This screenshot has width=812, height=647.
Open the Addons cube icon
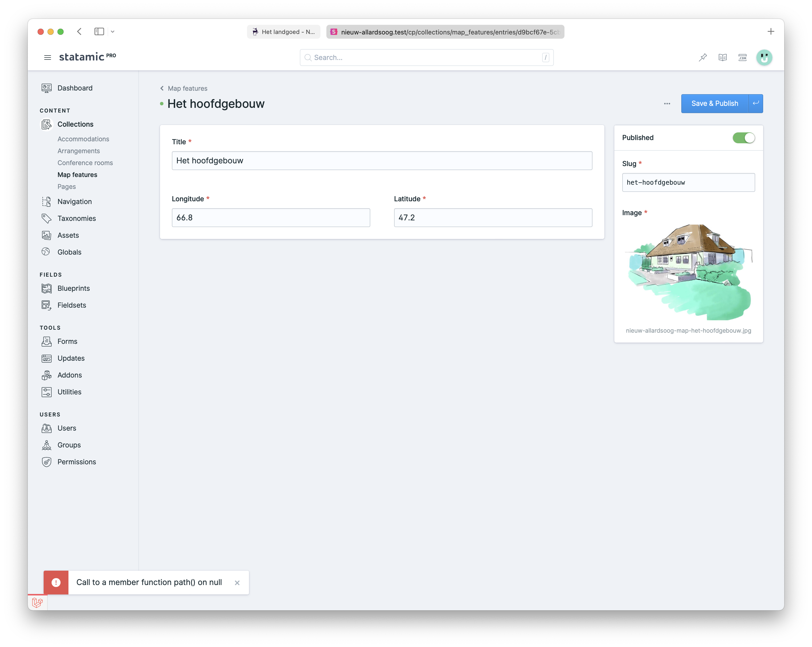click(46, 375)
